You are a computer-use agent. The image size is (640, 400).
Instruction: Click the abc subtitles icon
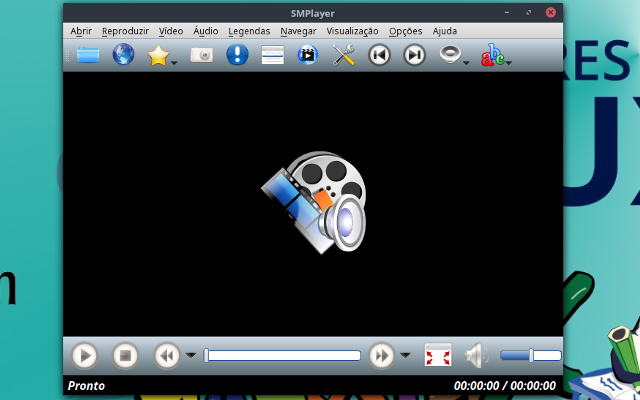pyautogui.click(x=493, y=55)
